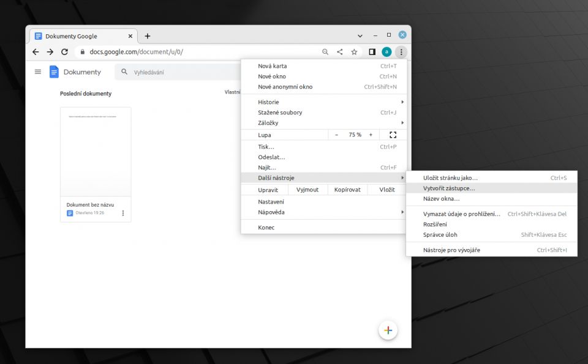Click the blue Dokumenty logo icon

coord(54,72)
